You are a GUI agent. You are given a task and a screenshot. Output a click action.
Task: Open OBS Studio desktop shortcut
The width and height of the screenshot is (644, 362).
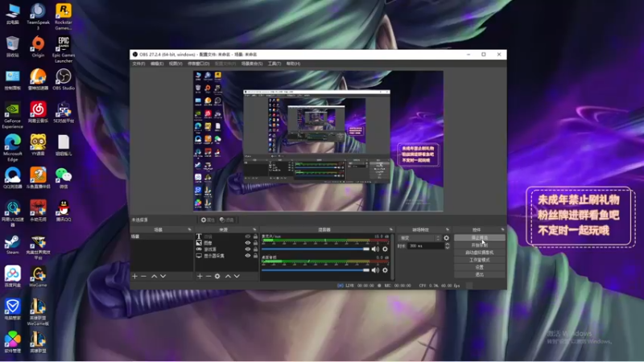64,79
